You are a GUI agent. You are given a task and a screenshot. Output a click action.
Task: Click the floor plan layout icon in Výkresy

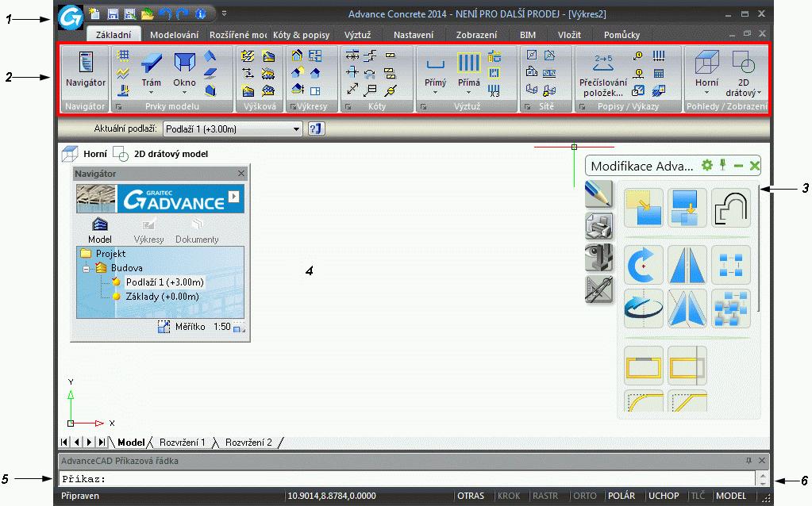point(315,56)
